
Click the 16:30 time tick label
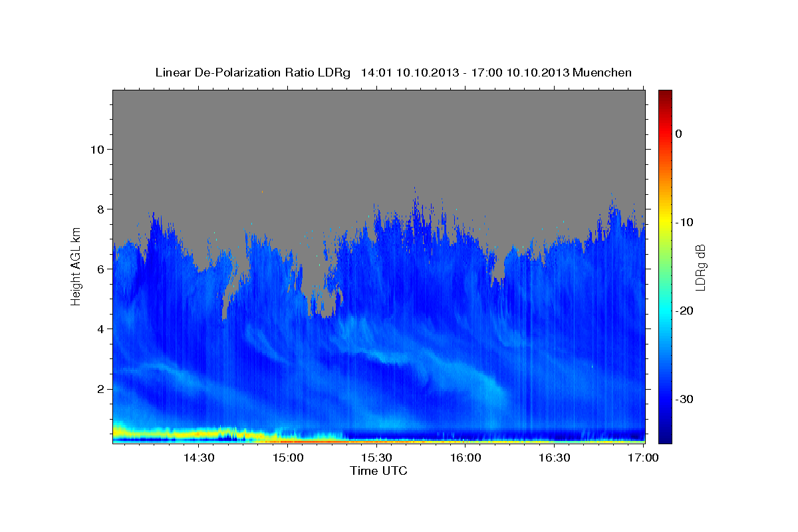[555, 458]
